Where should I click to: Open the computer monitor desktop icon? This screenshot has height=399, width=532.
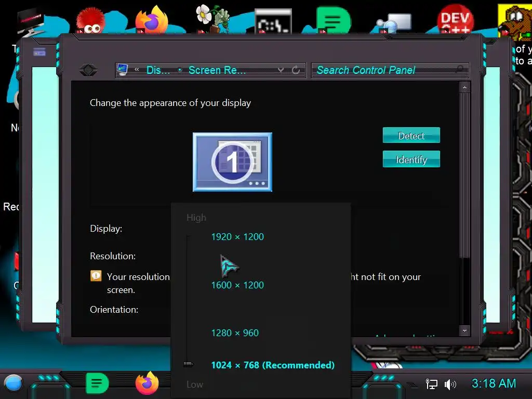pos(31,23)
